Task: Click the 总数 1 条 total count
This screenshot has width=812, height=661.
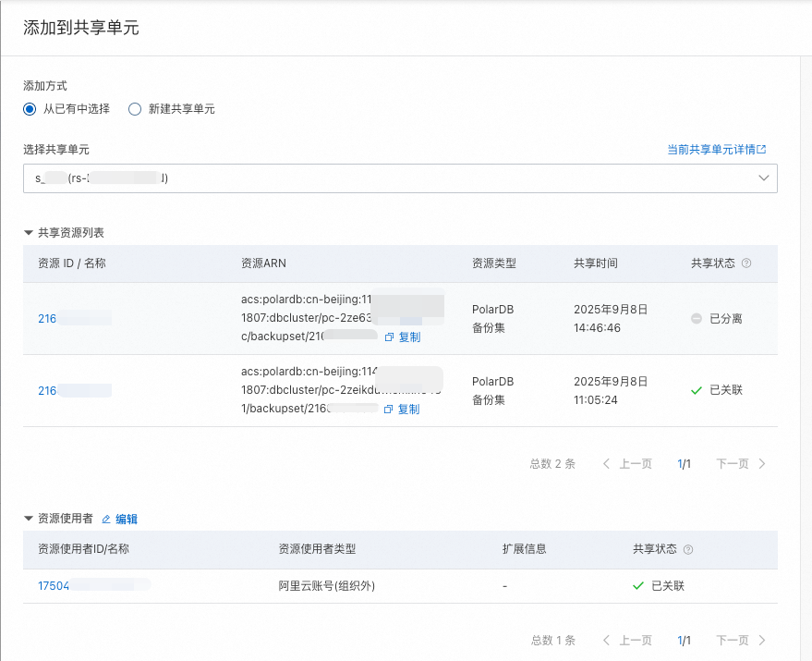Action: click(x=553, y=641)
